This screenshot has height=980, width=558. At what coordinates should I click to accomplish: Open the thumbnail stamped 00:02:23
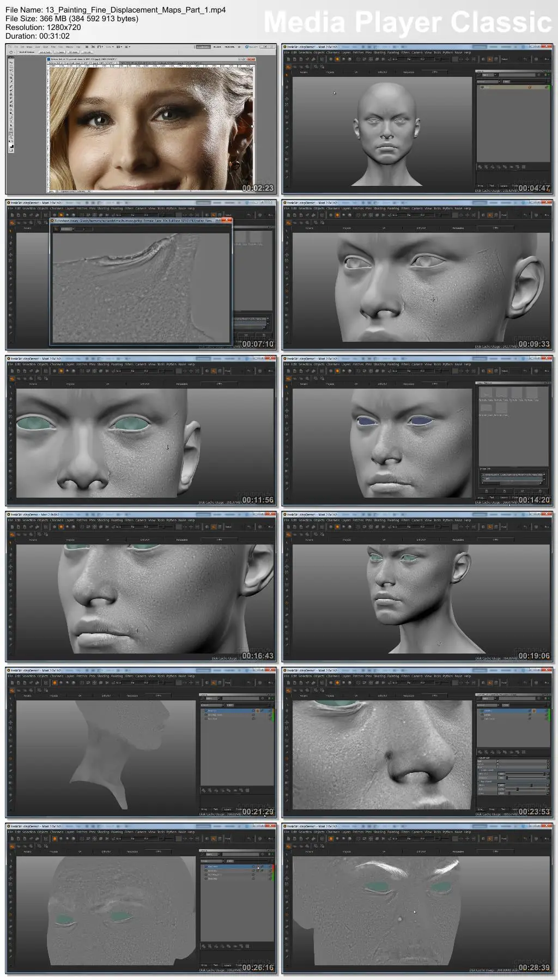click(x=141, y=119)
